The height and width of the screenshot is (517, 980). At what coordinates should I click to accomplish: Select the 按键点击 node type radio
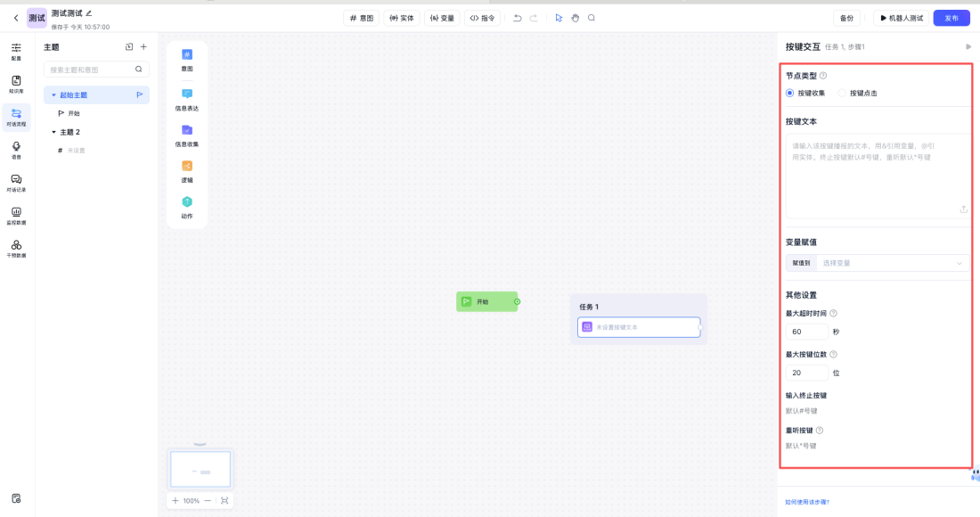pos(842,93)
